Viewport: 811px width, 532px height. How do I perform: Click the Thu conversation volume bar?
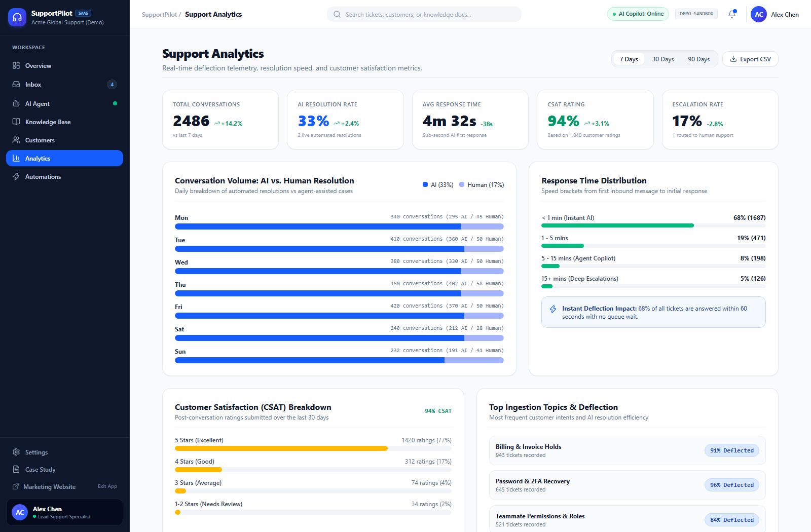coord(339,293)
